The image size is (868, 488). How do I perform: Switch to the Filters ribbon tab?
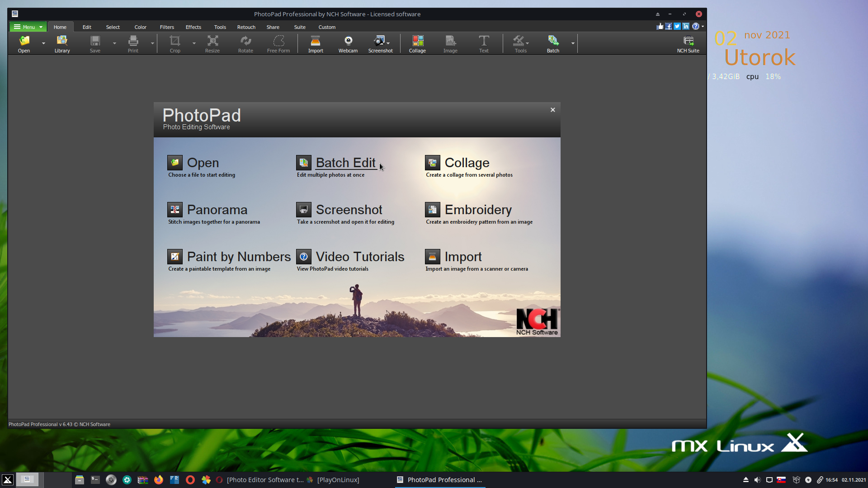[x=167, y=27]
